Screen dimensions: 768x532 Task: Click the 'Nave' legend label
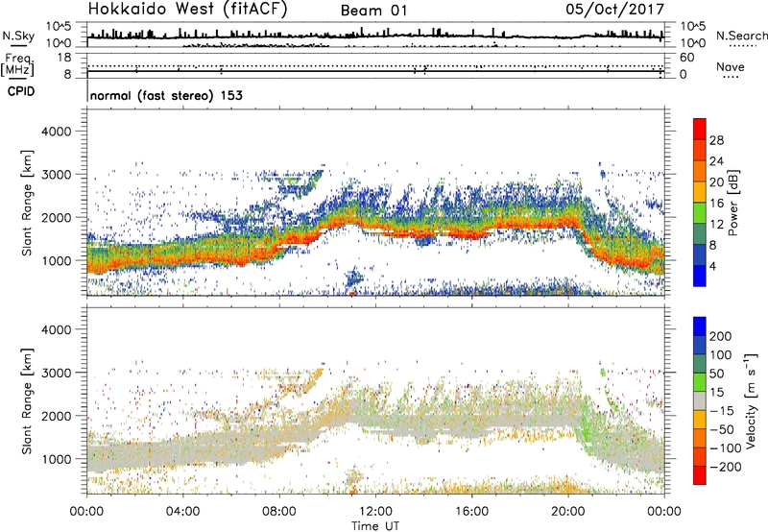click(731, 66)
